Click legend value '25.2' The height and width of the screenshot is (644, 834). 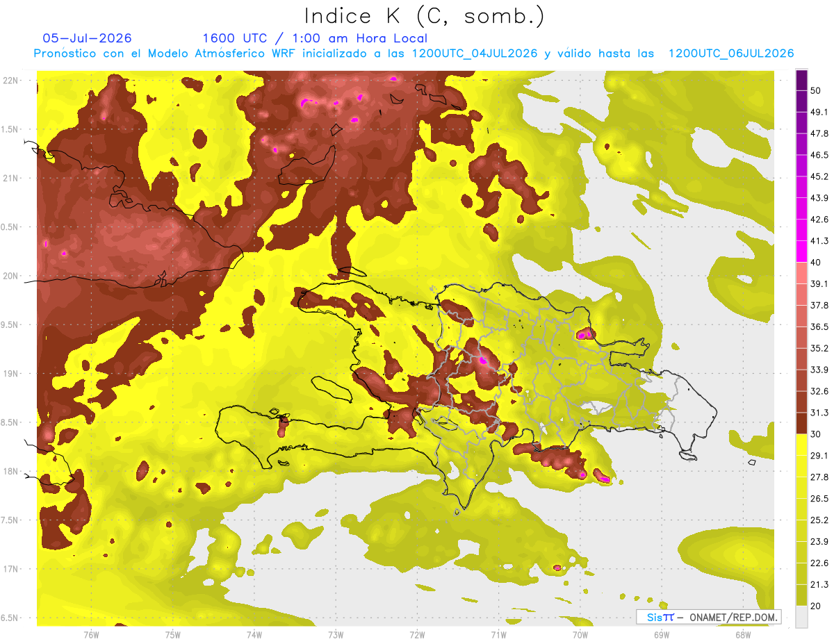pyautogui.click(x=820, y=520)
